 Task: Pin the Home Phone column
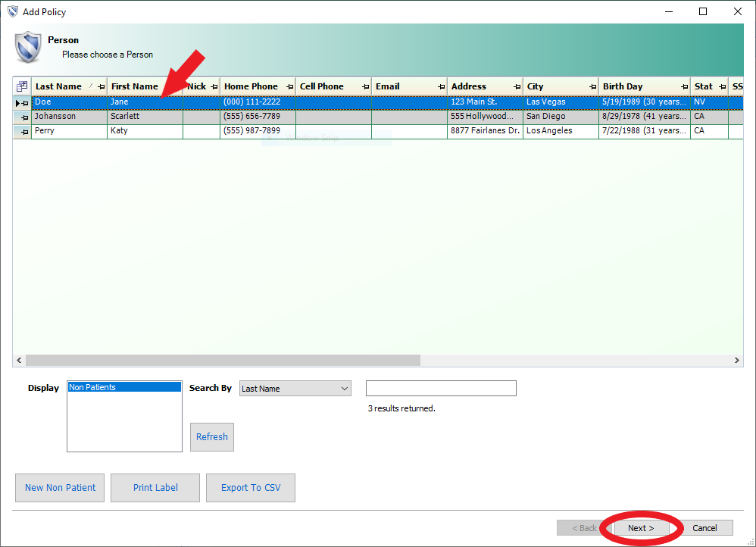pyautogui.click(x=290, y=87)
